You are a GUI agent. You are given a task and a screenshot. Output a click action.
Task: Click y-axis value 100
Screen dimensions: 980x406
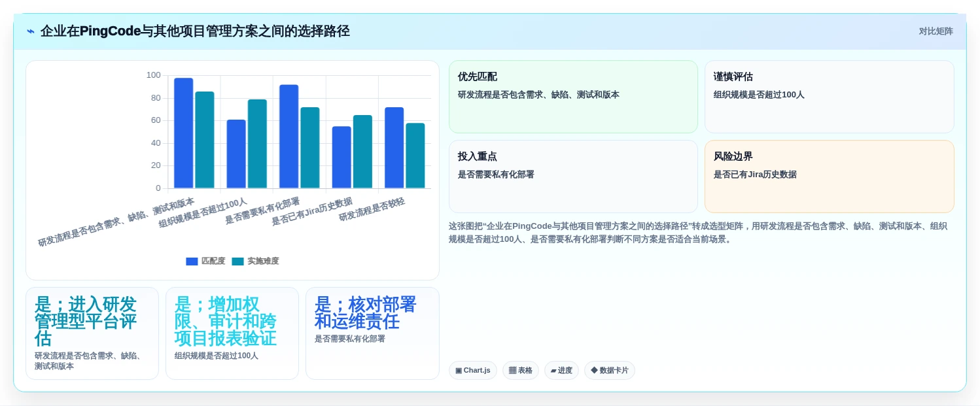[153, 75]
